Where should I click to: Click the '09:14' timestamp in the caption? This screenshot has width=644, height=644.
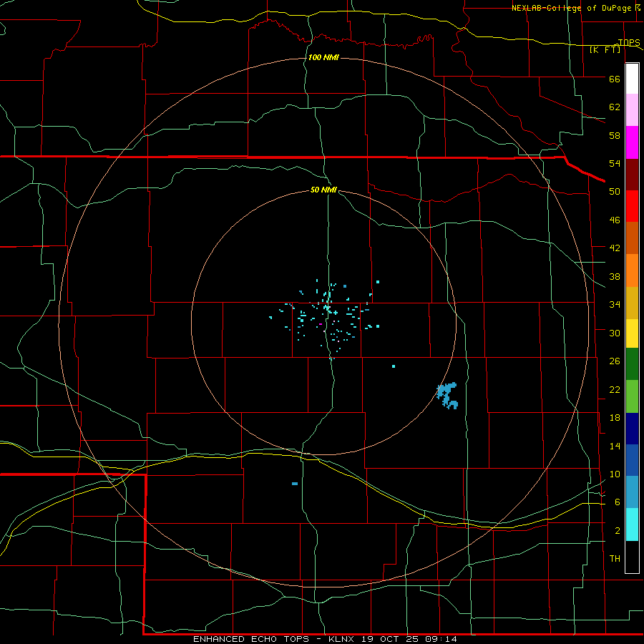point(441,639)
